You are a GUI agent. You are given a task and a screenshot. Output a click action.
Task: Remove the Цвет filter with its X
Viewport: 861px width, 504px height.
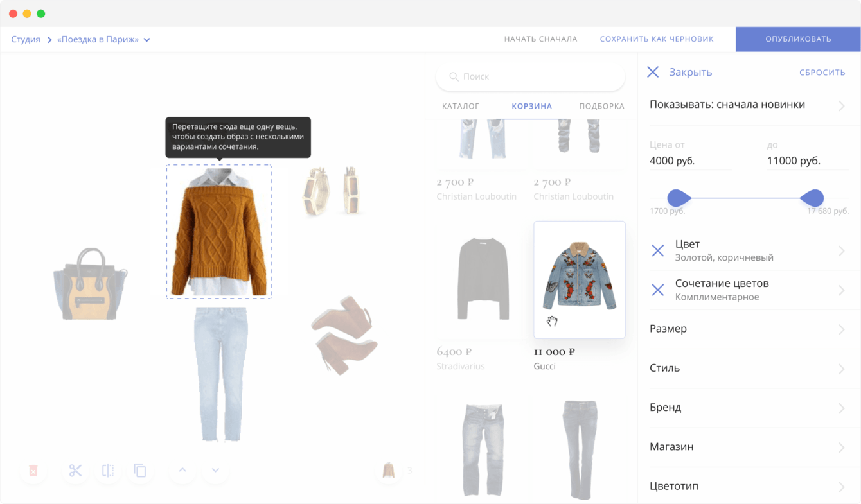(x=658, y=251)
